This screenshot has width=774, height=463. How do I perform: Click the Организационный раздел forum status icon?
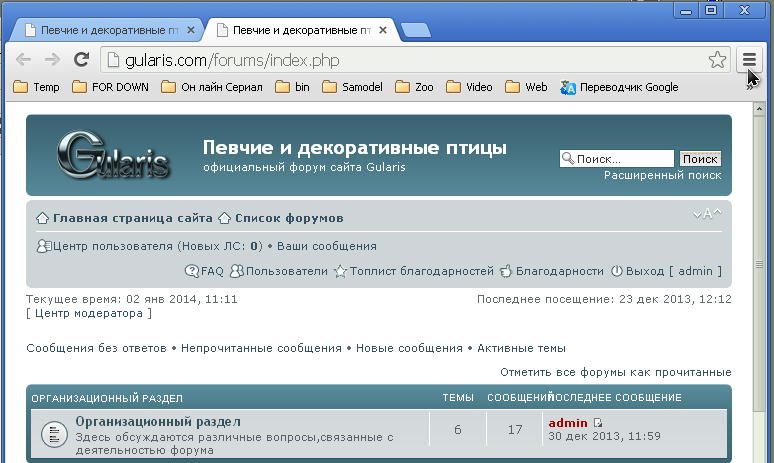pyautogui.click(x=53, y=434)
